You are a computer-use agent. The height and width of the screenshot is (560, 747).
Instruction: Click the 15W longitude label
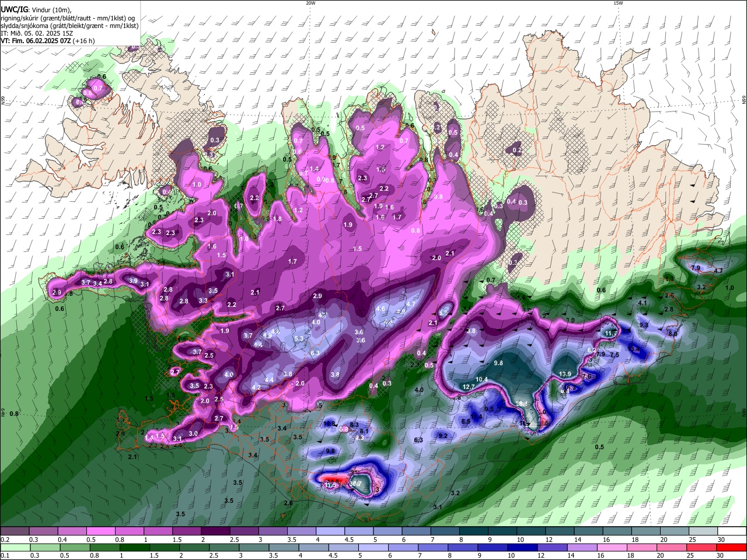(618, 3)
